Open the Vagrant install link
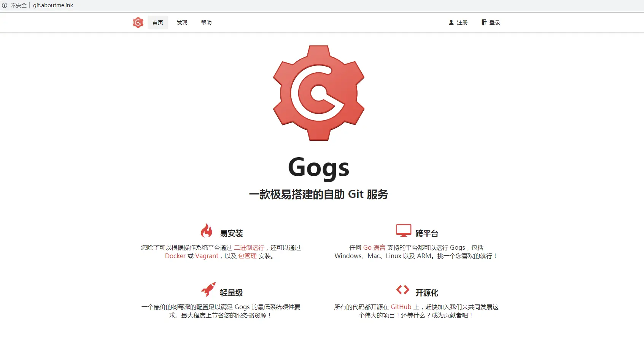Viewport: 644px width, 341px height. [x=207, y=256]
